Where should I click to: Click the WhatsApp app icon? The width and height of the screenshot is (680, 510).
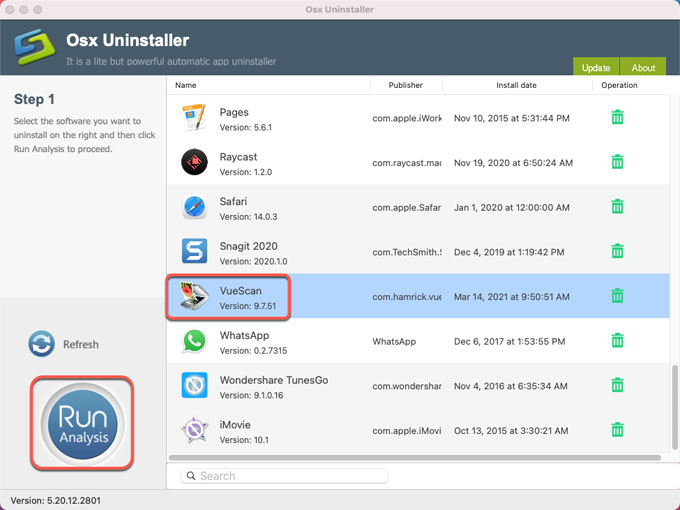click(194, 340)
